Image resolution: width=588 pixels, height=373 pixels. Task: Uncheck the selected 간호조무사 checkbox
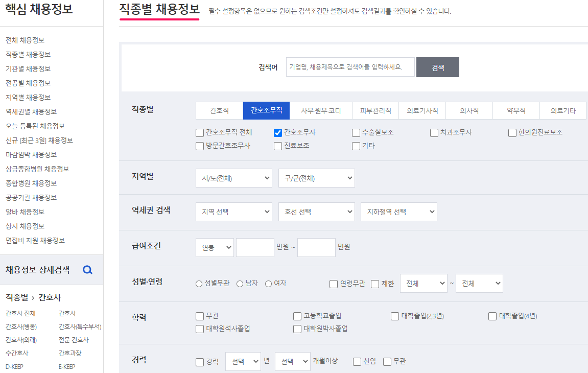[x=277, y=132]
